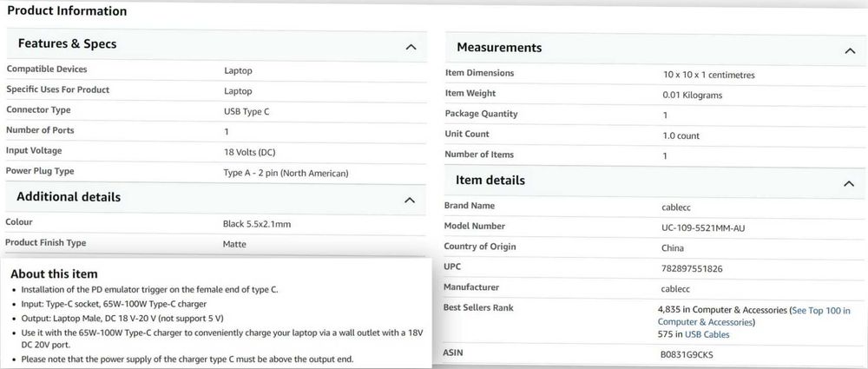The height and width of the screenshot is (369, 868).
Task: Select the UPC number 782897551826
Action: (x=692, y=268)
